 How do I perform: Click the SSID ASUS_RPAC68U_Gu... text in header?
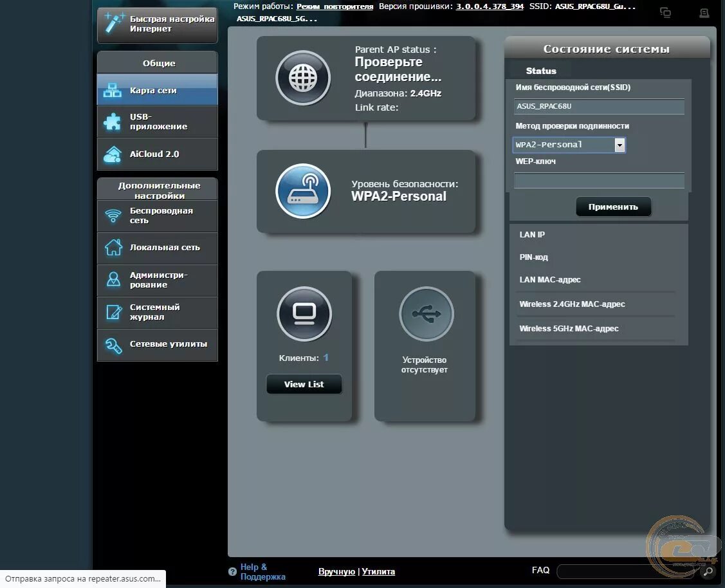pos(595,6)
